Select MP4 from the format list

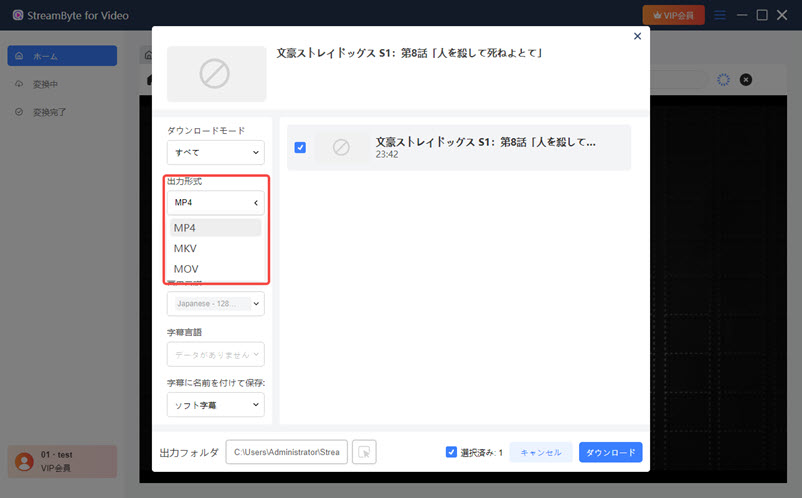tap(215, 228)
